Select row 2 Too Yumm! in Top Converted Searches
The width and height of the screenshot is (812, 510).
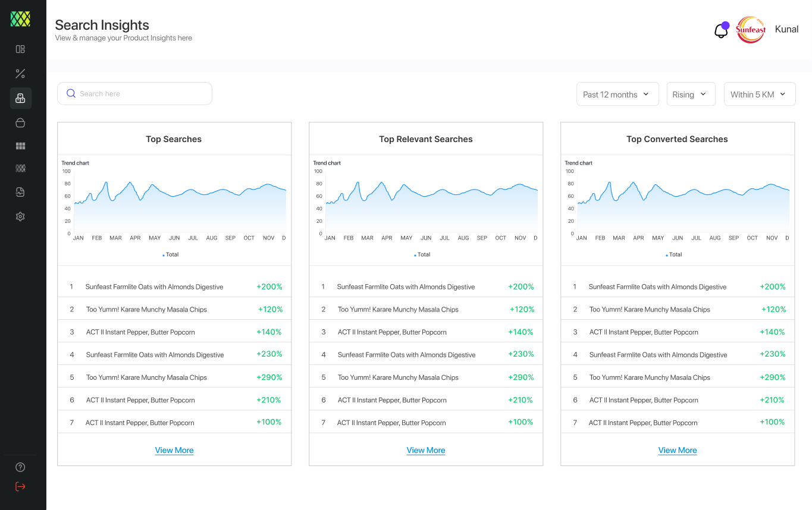tap(678, 309)
